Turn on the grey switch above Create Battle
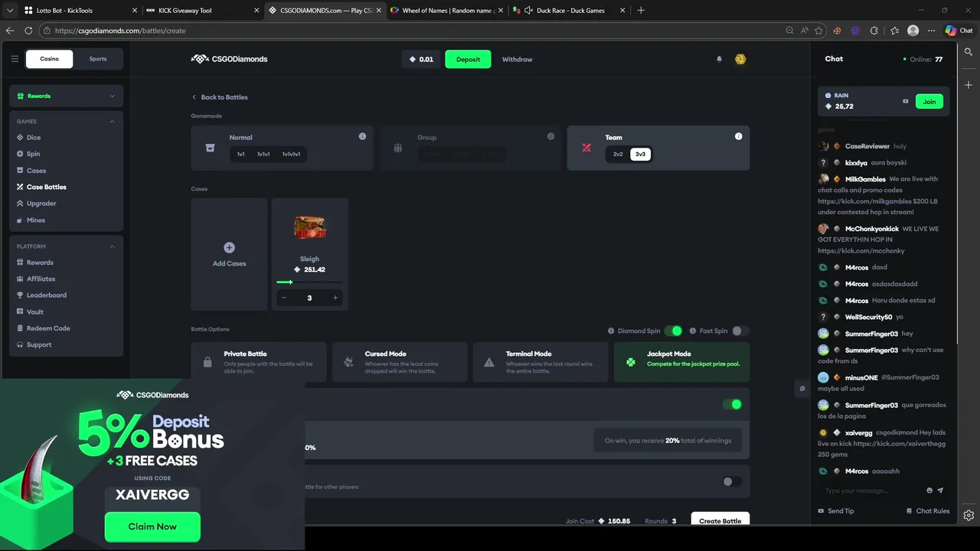The image size is (980, 551). point(733,481)
